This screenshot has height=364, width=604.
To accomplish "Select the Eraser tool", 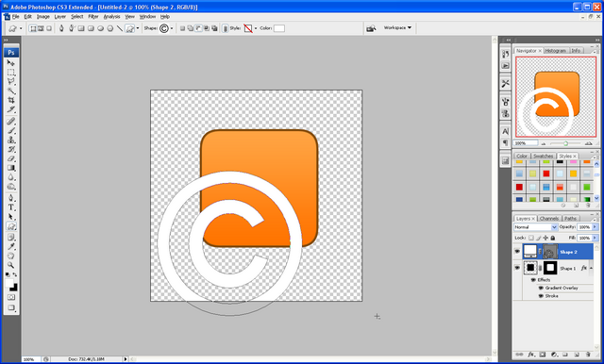I will click(x=11, y=158).
